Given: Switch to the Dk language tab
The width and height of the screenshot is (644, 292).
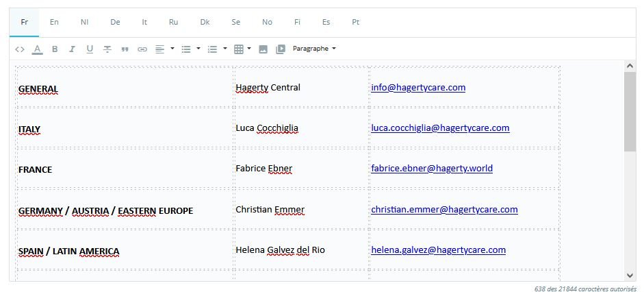Looking at the screenshot, I should (x=205, y=23).
